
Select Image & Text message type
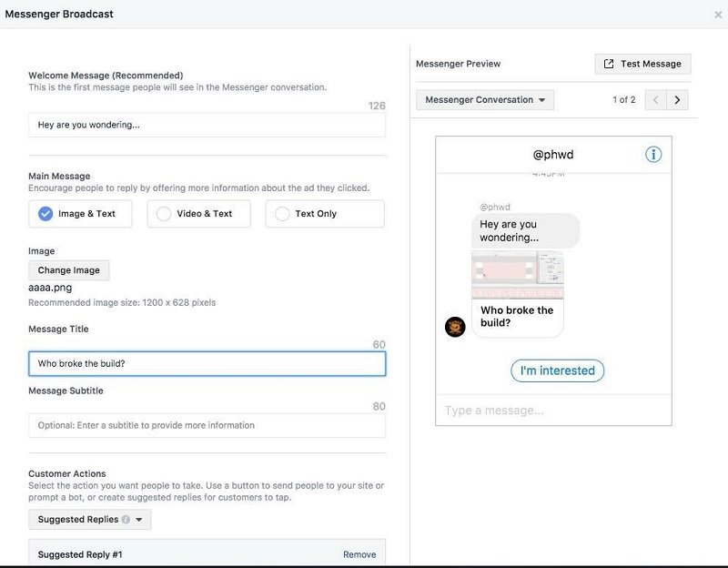(x=79, y=214)
